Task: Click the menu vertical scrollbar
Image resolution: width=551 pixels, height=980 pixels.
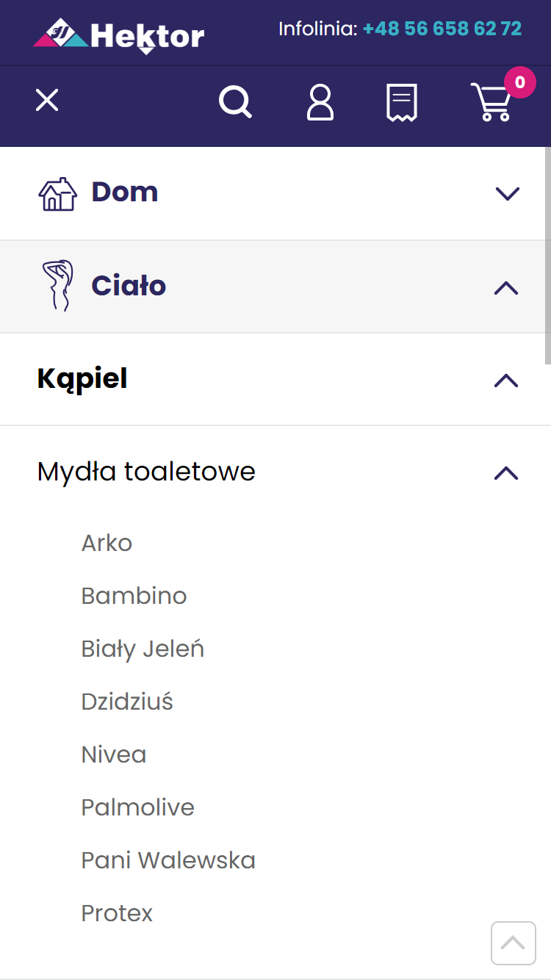Action: click(x=547, y=256)
